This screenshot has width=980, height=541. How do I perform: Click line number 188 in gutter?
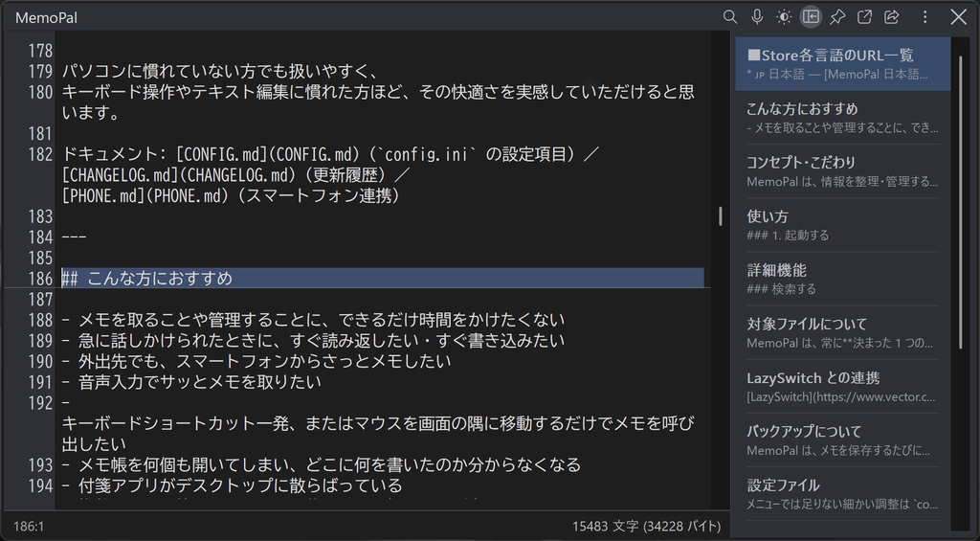(x=40, y=320)
